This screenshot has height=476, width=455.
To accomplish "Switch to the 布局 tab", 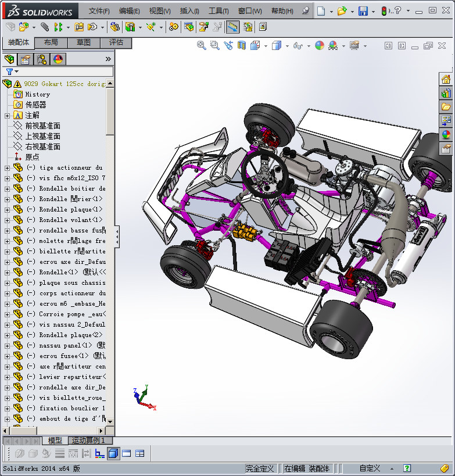I will coord(51,42).
